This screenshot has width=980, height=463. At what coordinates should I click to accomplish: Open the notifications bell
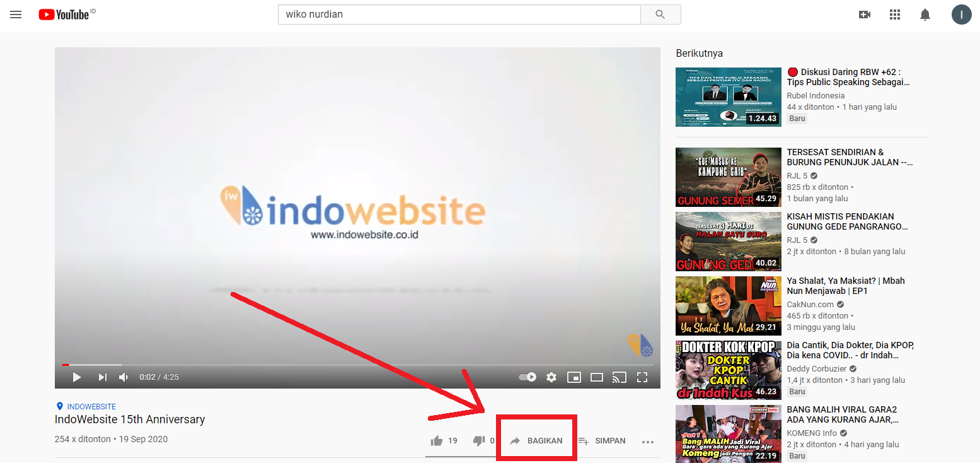[x=925, y=14]
